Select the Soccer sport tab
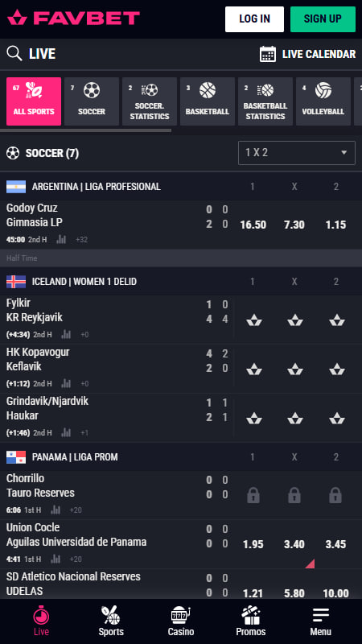Screen dimensions: 362x644 (x=92, y=101)
